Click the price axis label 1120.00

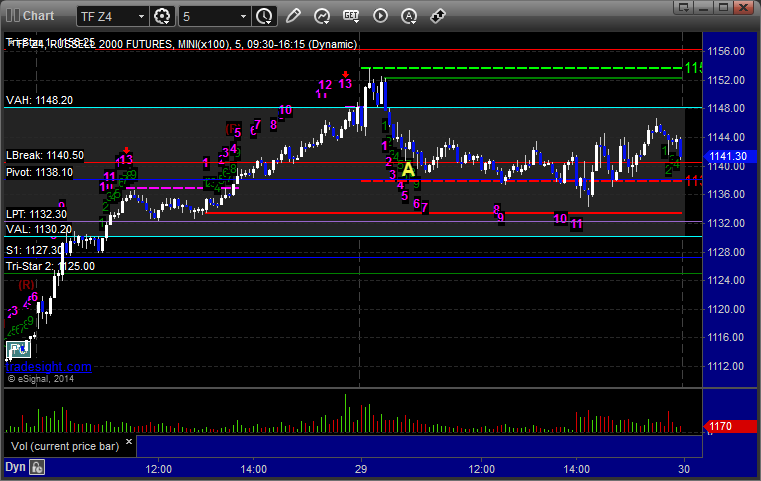coord(726,309)
